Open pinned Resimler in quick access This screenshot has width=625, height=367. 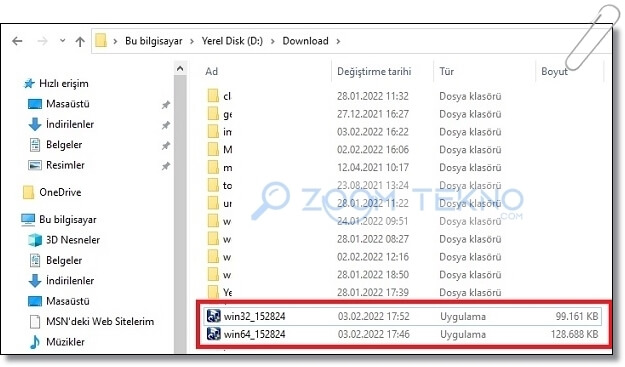[65, 165]
